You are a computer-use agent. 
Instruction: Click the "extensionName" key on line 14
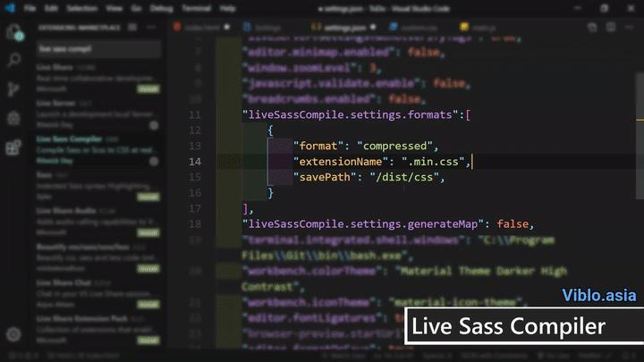[341, 162]
